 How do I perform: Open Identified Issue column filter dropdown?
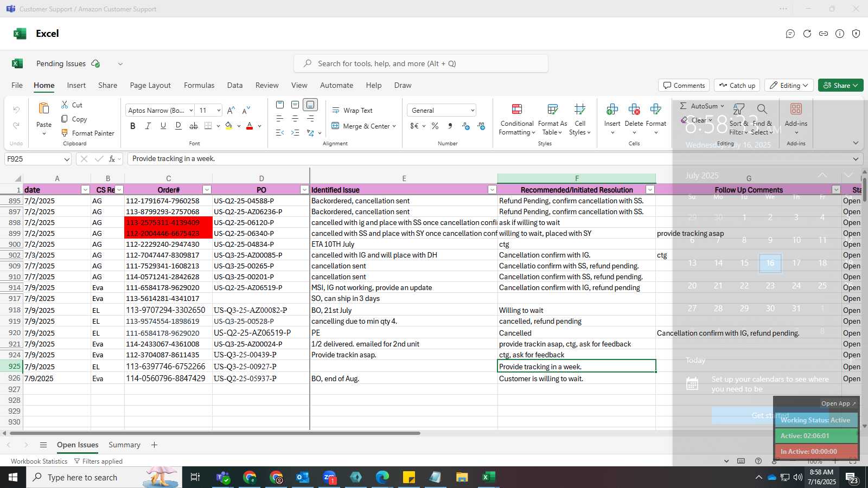[492, 190]
